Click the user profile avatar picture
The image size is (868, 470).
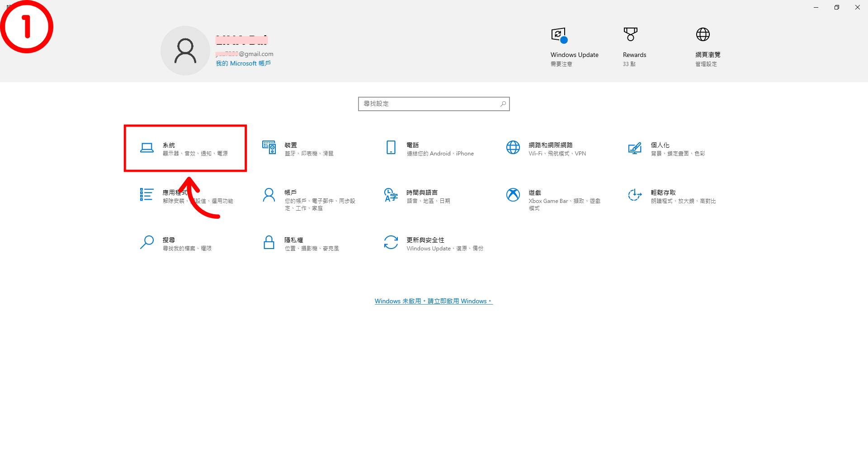coord(185,51)
